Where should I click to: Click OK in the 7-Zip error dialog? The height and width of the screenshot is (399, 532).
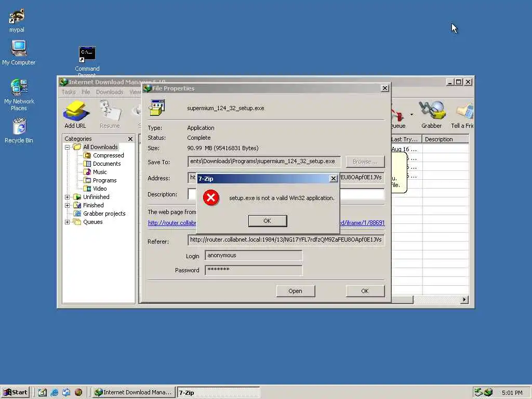(x=268, y=221)
